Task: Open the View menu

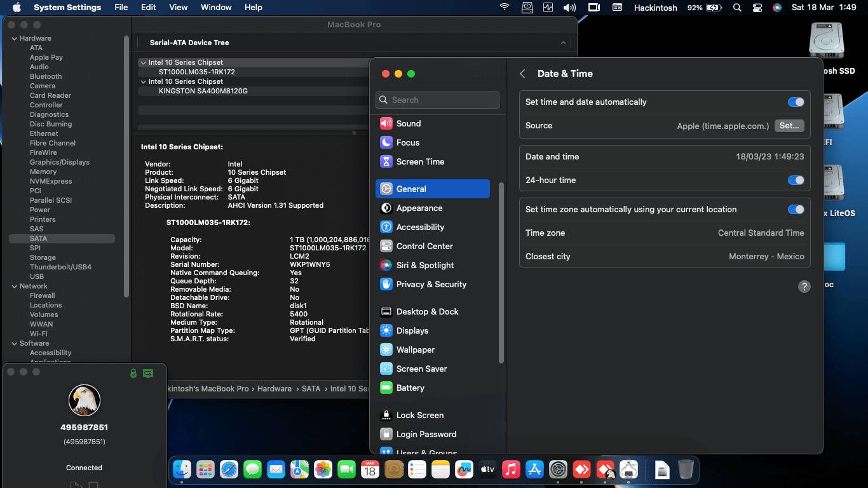Action: click(x=179, y=8)
